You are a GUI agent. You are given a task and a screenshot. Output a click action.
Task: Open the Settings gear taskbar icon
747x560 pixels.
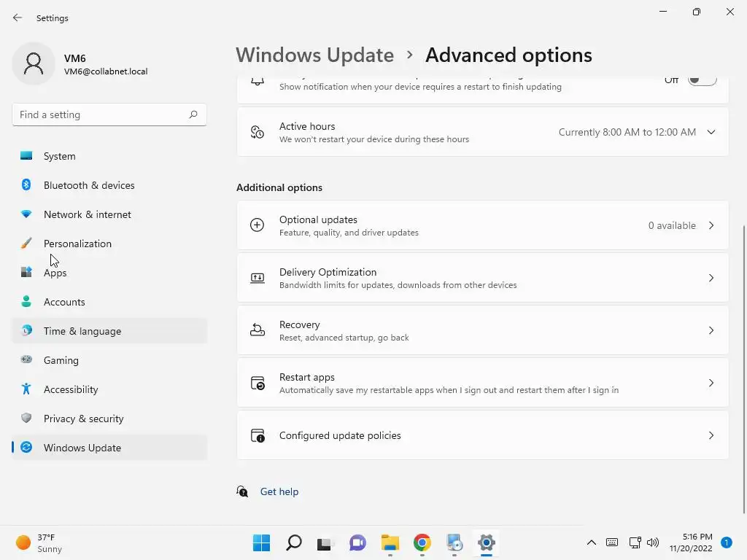click(487, 542)
